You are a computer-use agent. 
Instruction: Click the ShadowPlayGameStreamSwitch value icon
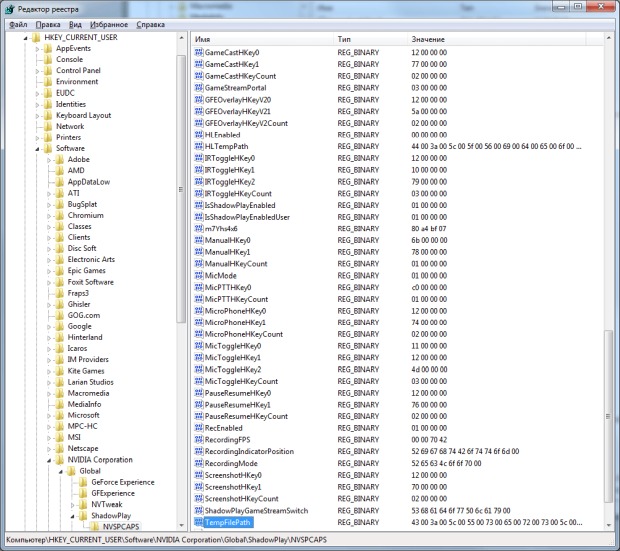198,510
